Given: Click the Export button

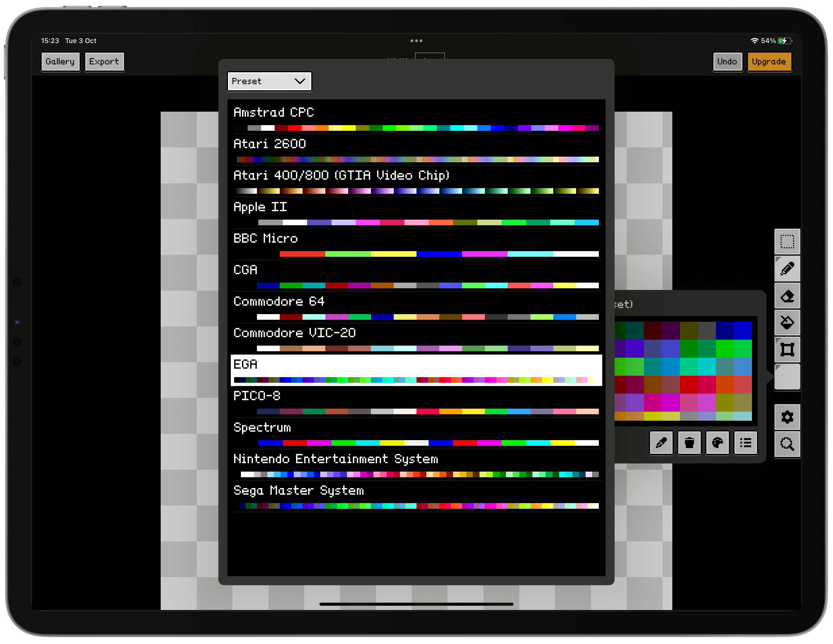Looking at the screenshot, I should (x=104, y=62).
